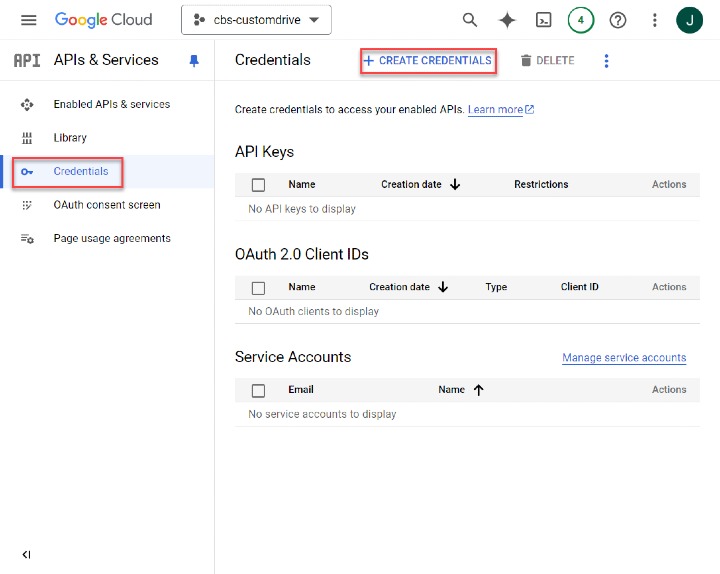
Task: Open the notifications badge showing 4
Action: click(x=580, y=20)
